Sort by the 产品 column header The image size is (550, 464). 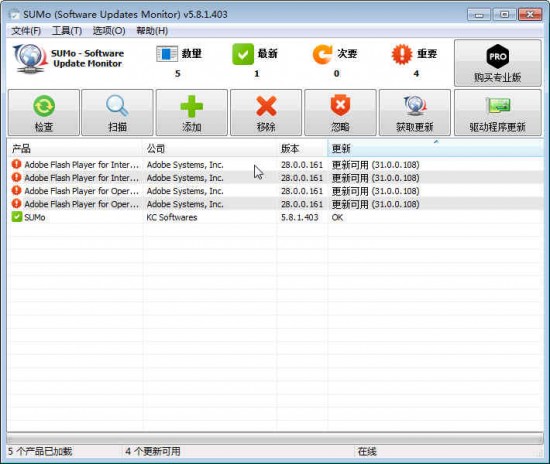pos(75,148)
